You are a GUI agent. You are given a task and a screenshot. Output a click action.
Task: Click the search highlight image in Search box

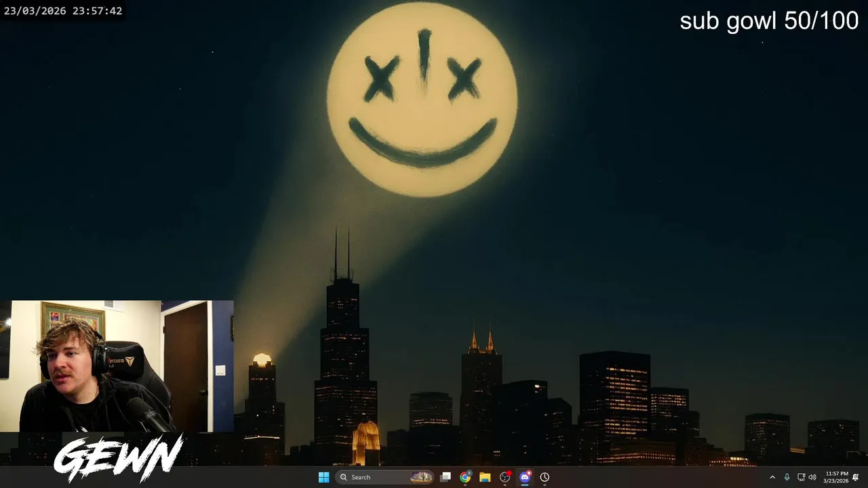point(421,477)
